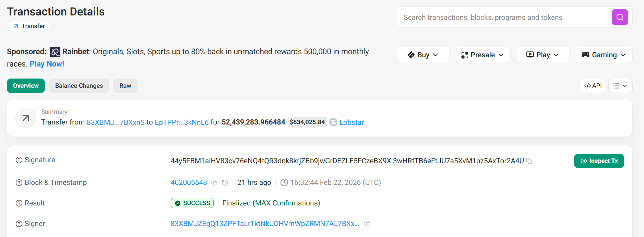Image resolution: width=644 pixels, height=237 pixels.
Task: Click the Block & Timestamp help icon
Action: click(19, 183)
